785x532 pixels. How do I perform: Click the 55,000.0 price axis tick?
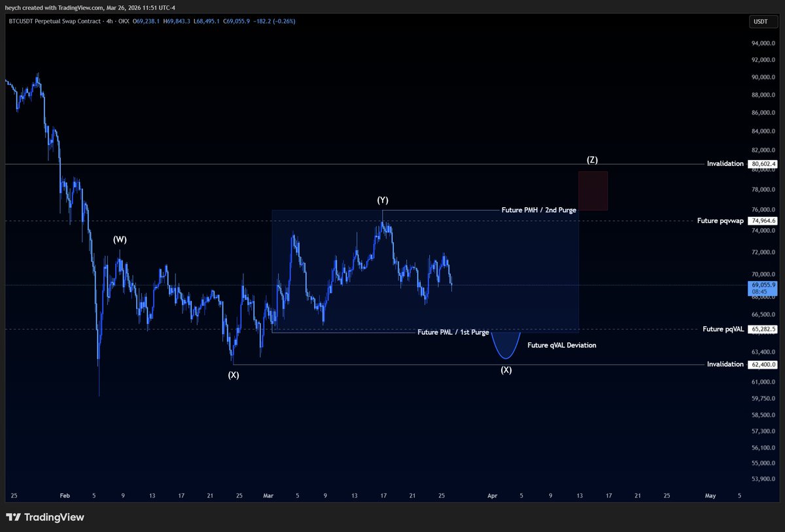[763, 463]
